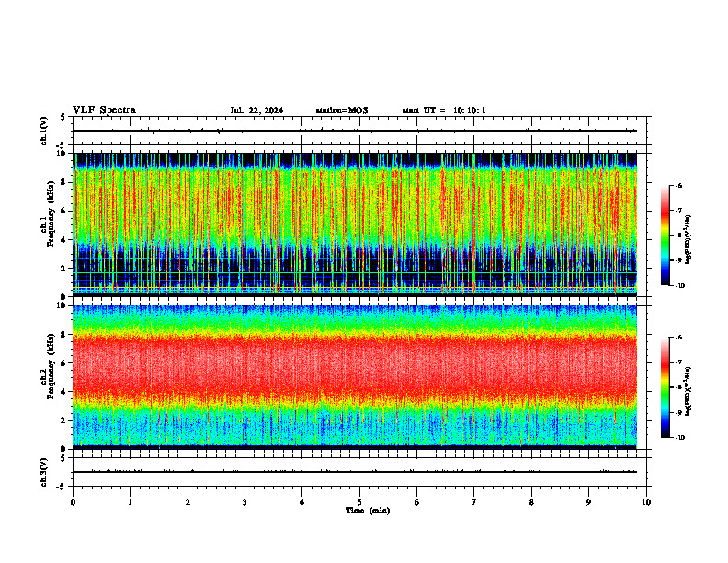Click the "5" voltage tick of ch.1(V)
The width and height of the screenshot is (728, 563).
point(63,117)
